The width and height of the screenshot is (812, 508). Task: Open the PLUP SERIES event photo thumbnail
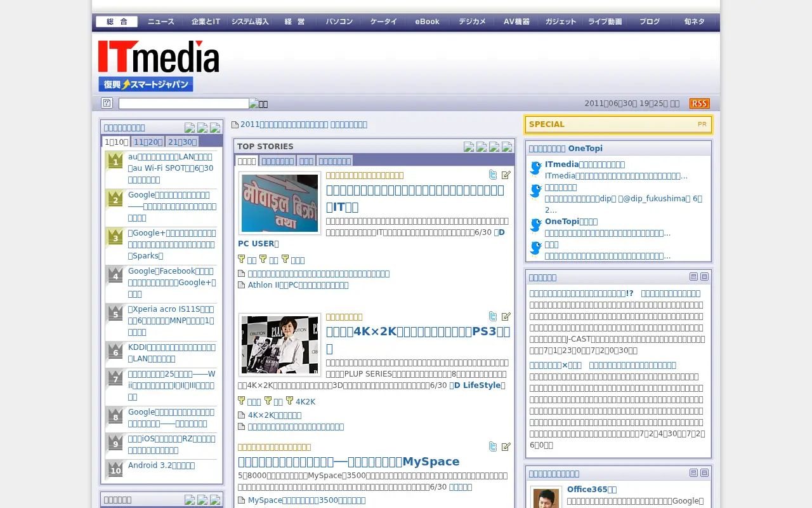coord(280,345)
